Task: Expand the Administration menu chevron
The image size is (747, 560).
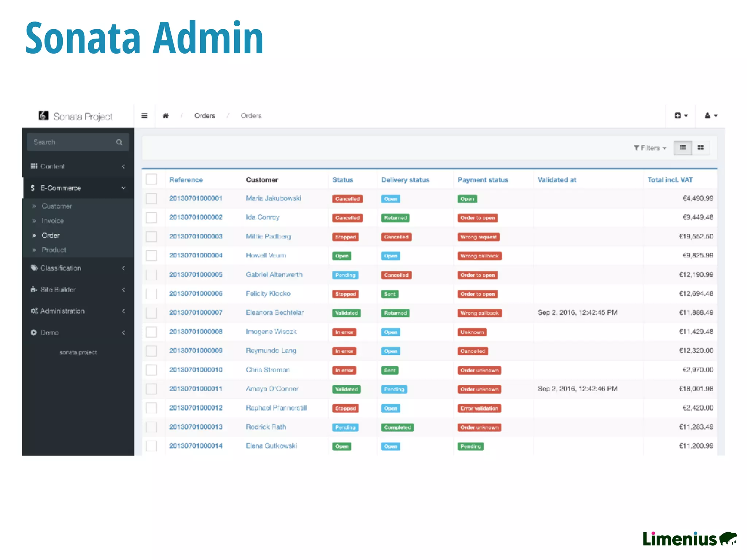Action: click(x=123, y=311)
